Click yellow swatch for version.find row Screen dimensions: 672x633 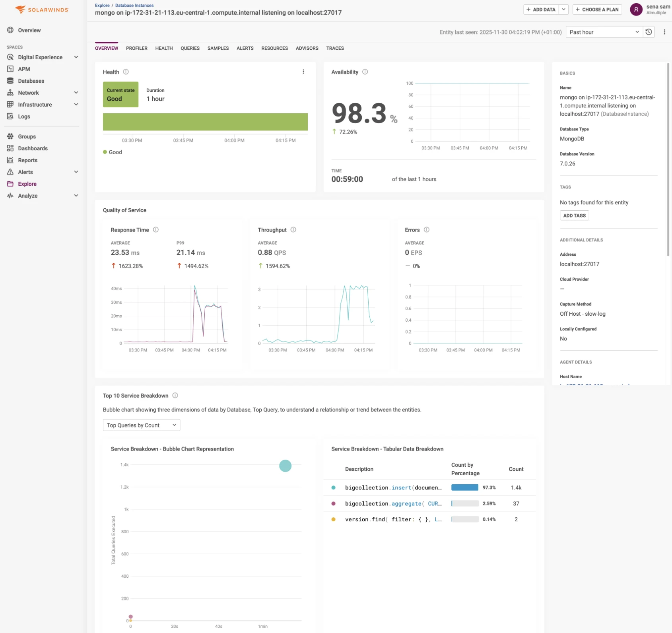tap(333, 519)
